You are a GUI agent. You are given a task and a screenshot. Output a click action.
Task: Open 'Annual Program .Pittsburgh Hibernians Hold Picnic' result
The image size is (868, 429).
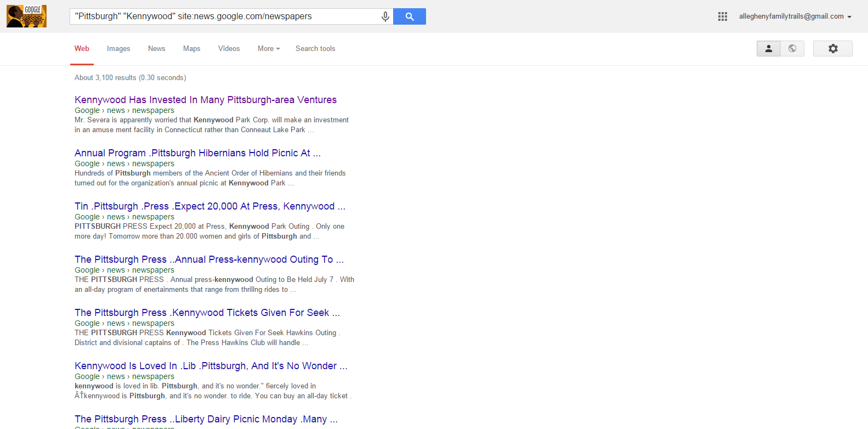click(x=197, y=153)
